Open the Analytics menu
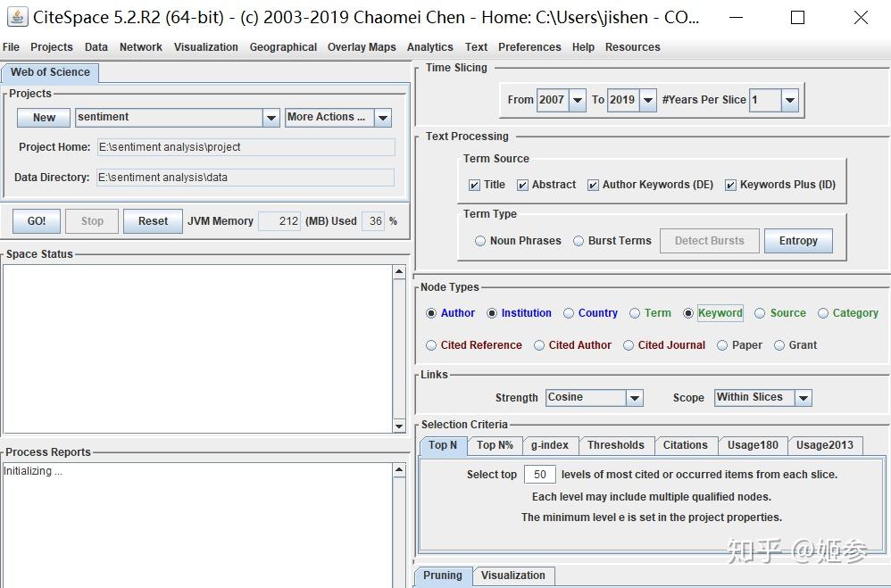891x588 pixels. tap(429, 47)
